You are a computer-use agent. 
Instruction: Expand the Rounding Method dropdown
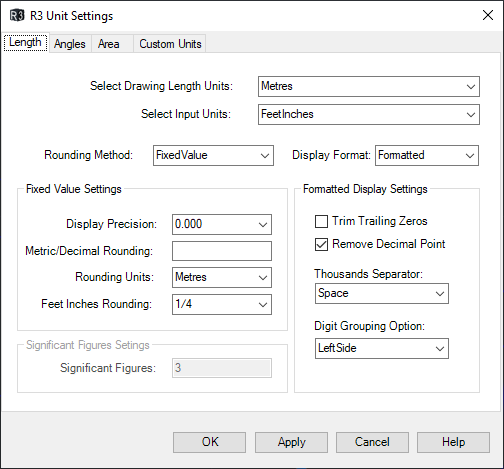213,155
